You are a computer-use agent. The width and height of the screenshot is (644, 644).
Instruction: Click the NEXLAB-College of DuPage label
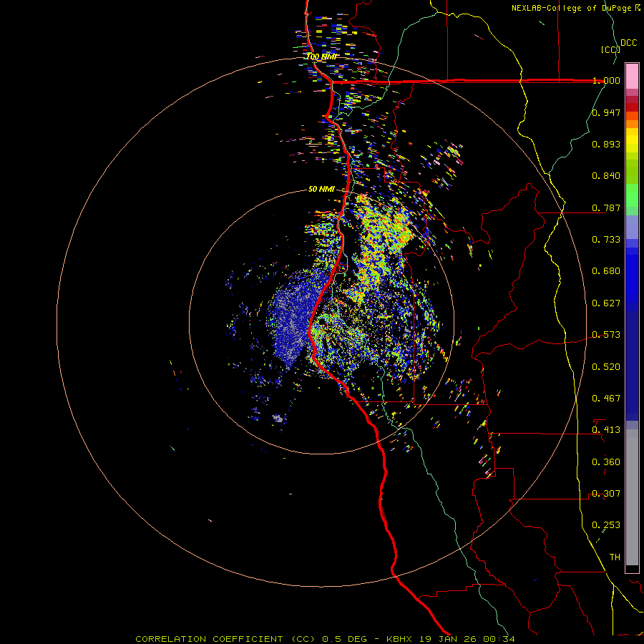click(576, 8)
